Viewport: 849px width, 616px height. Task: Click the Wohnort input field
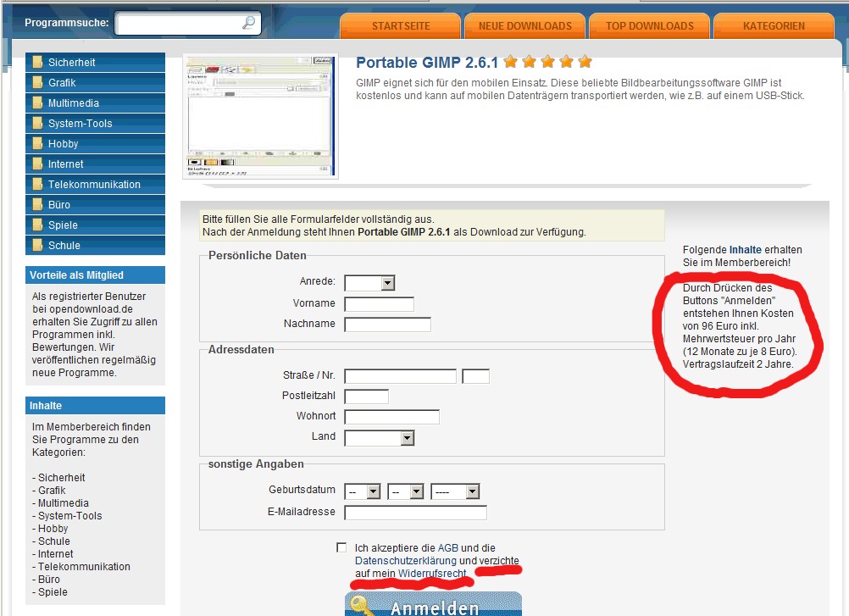(x=392, y=417)
